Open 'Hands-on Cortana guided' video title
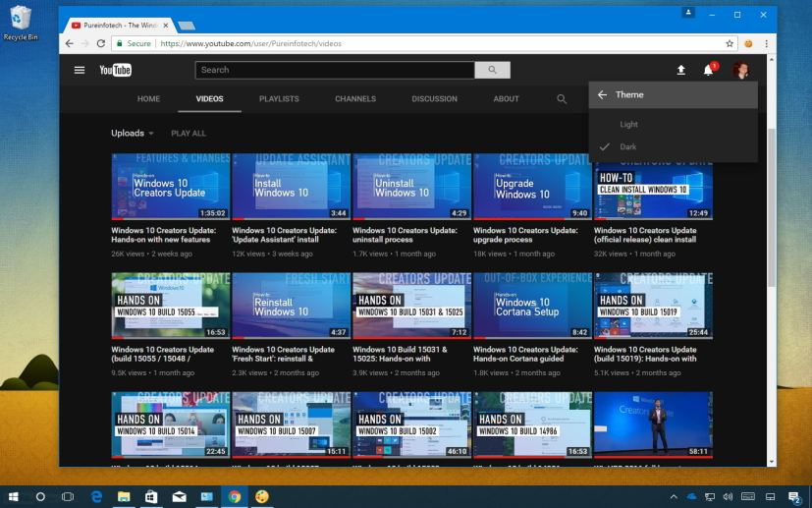This screenshot has width=812, height=508. (x=525, y=354)
